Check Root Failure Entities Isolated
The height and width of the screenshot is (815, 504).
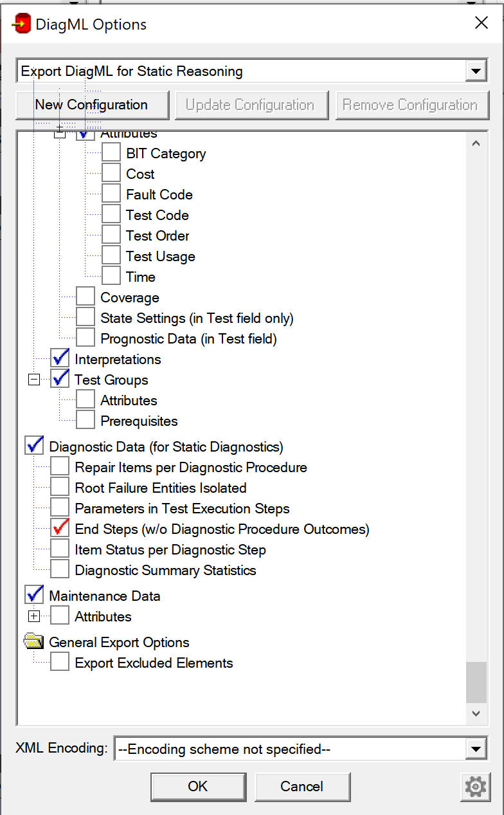pos(60,488)
